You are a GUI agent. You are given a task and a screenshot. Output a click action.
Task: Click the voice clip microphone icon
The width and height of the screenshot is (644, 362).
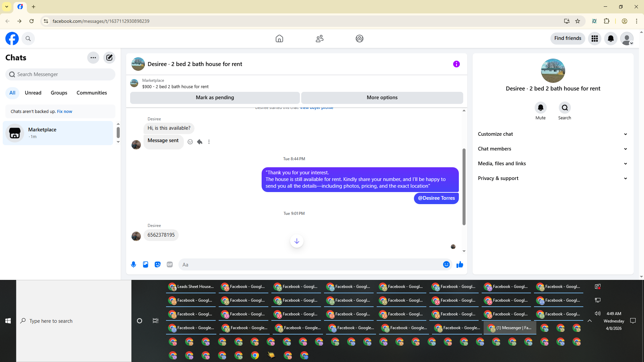click(x=133, y=264)
